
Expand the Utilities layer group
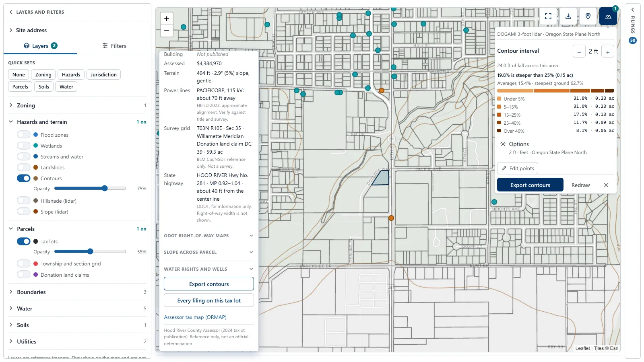77,341
